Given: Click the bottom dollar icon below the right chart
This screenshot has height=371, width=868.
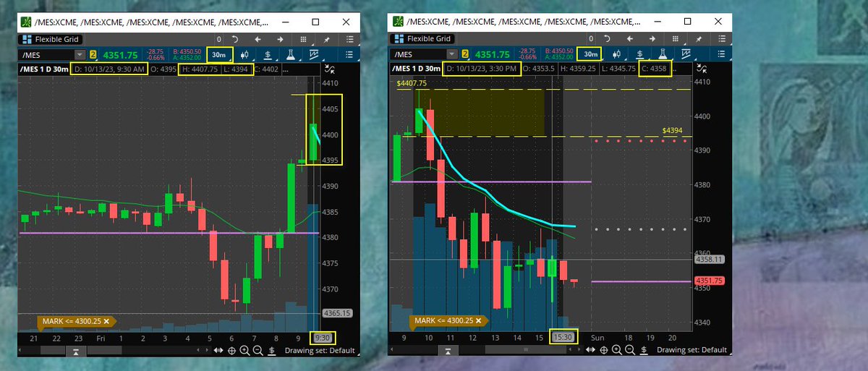Looking at the screenshot, I should click(643, 350).
